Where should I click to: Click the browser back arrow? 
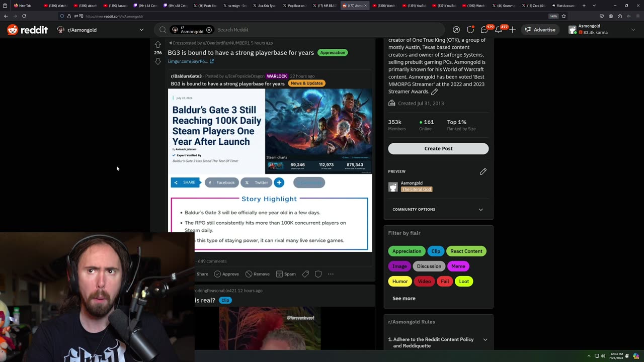click(x=6, y=16)
